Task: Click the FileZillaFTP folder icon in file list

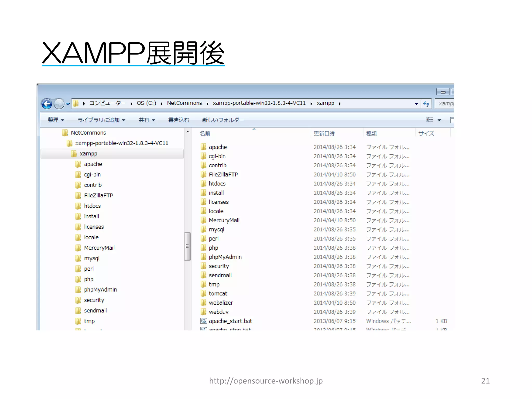Action: pos(203,175)
